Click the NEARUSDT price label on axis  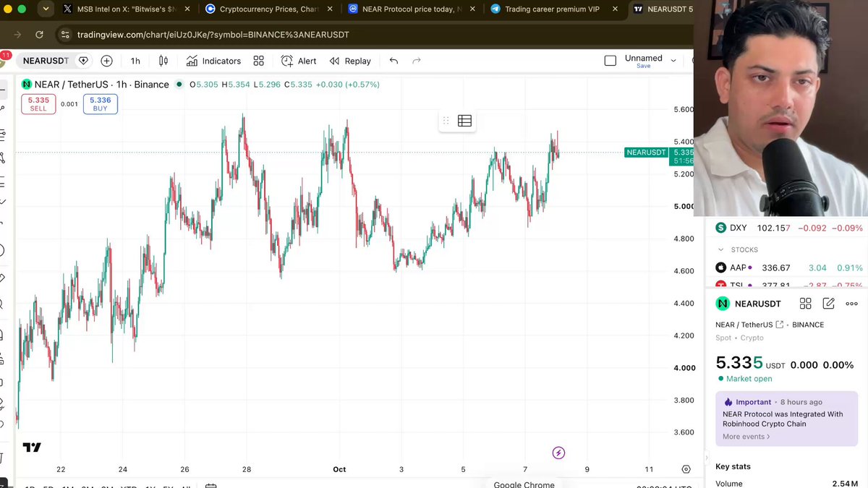tap(646, 153)
